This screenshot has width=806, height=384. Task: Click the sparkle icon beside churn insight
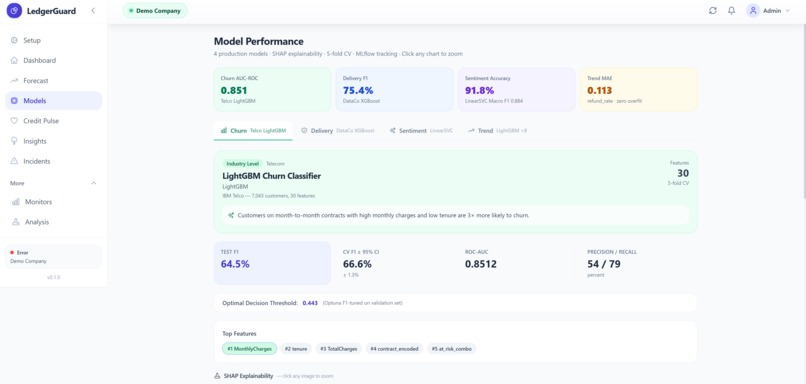pos(231,215)
